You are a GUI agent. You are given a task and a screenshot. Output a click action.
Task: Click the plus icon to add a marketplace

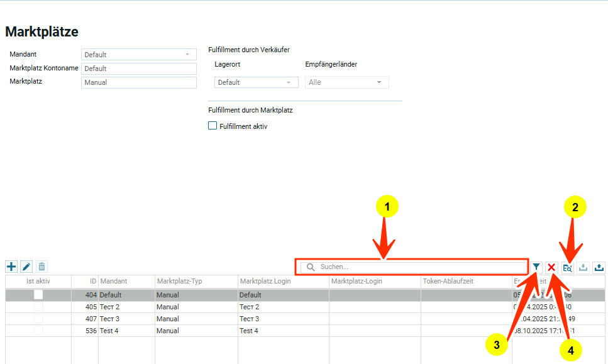point(11,267)
